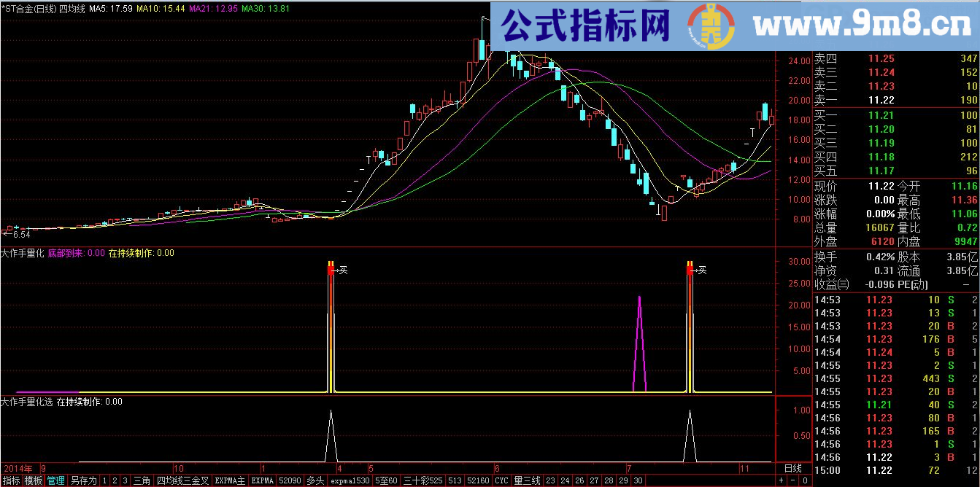Click the minus zoom button
The width and height of the screenshot is (980, 487).
click(x=793, y=481)
